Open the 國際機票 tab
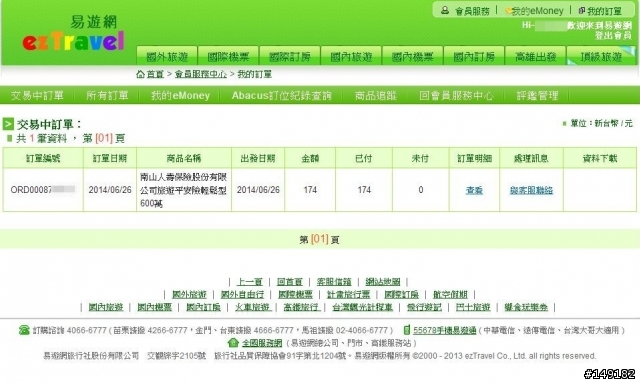This screenshot has width=640, height=382. coord(228,56)
